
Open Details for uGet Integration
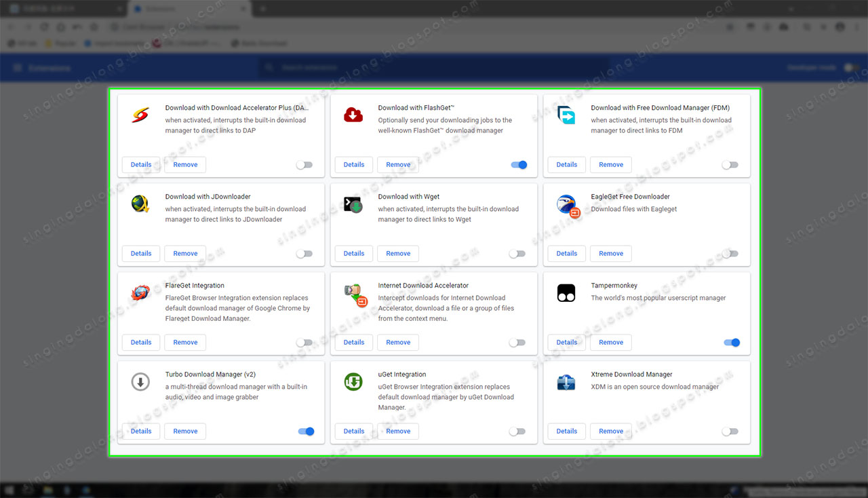[x=354, y=432]
